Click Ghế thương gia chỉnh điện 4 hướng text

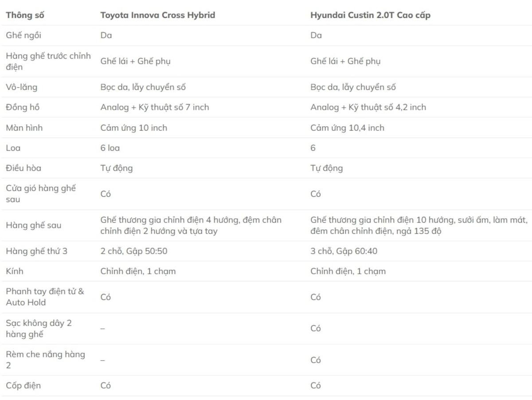tap(164, 220)
